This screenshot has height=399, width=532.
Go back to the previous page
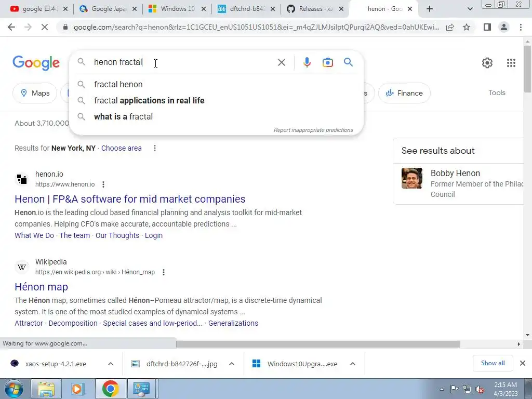[x=11, y=27]
